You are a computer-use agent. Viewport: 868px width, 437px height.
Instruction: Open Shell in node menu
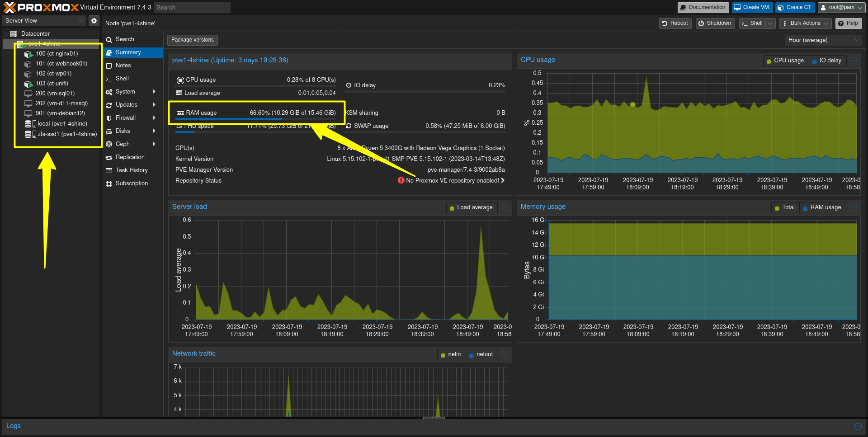click(132, 79)
